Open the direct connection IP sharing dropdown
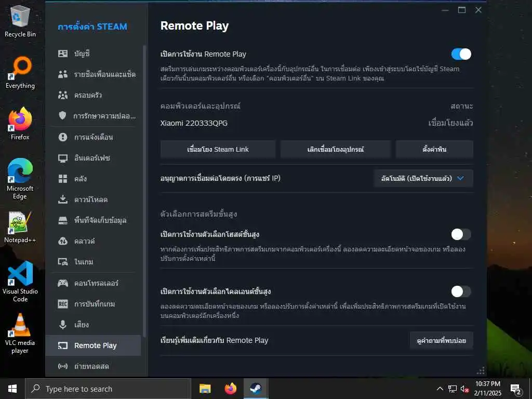 (x=423, y=178)
